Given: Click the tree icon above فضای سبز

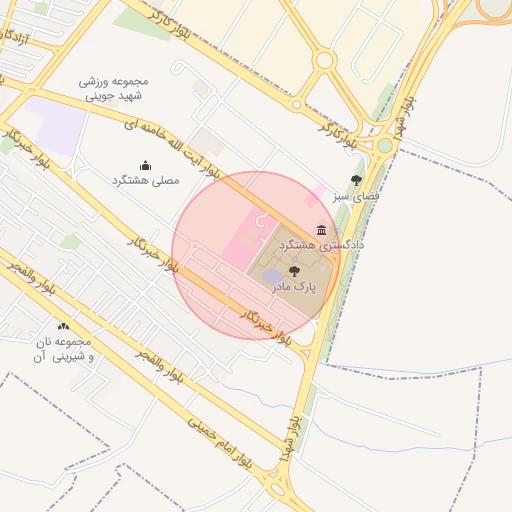Looking at the screenshot, I should (356, 180).
